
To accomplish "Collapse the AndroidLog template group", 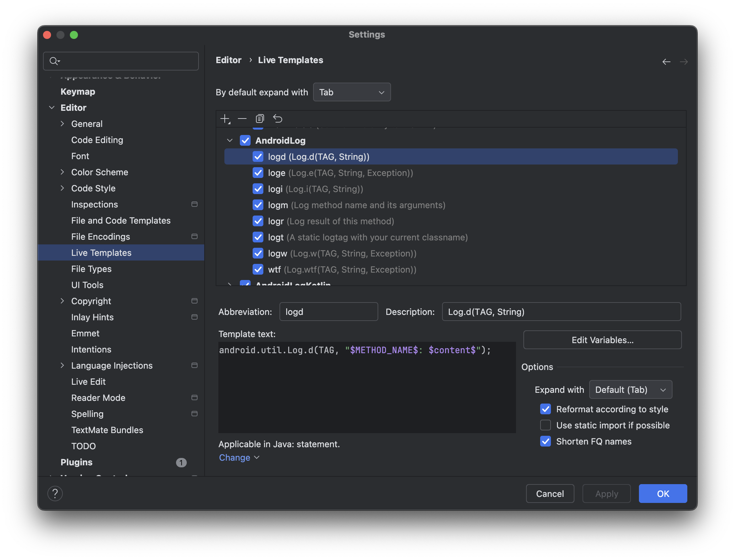I will [x=230, y=140].
